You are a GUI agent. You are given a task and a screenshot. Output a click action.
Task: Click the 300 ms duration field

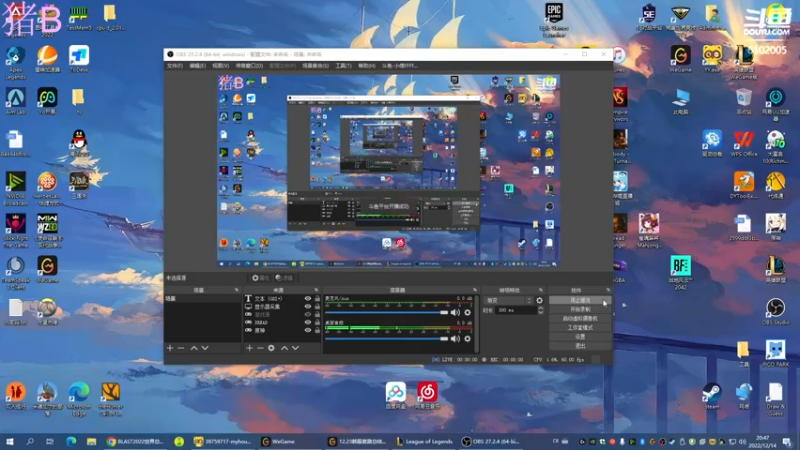point(516,310)
